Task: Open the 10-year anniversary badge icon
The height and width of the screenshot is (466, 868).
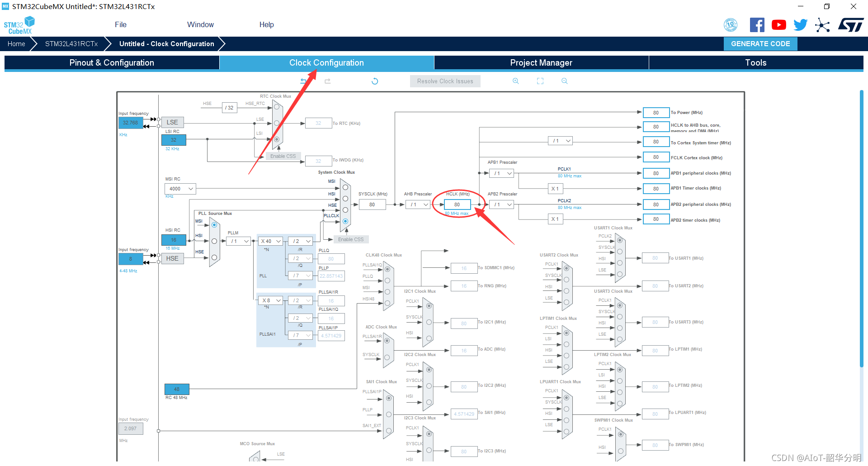Action: [731, 25]
